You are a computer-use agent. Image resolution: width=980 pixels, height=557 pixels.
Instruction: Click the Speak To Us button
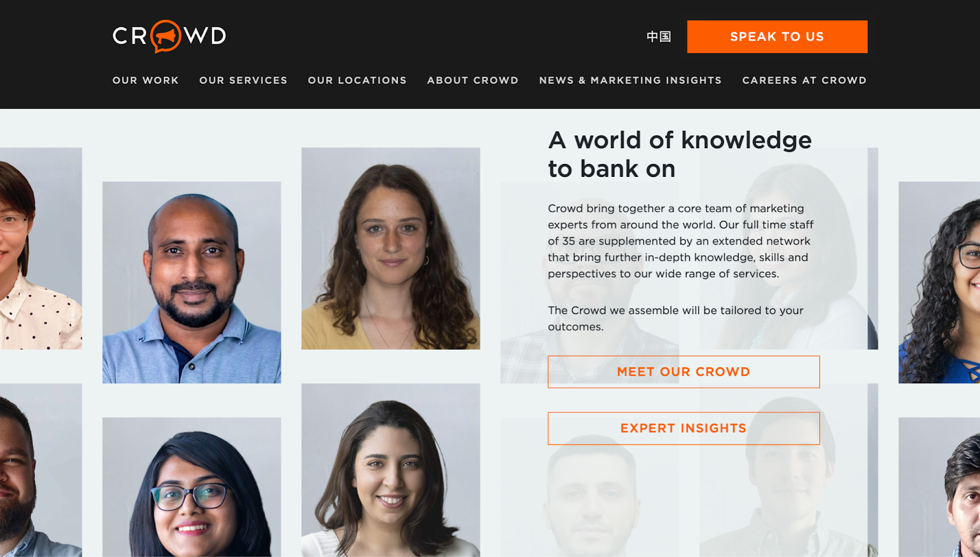777,37
